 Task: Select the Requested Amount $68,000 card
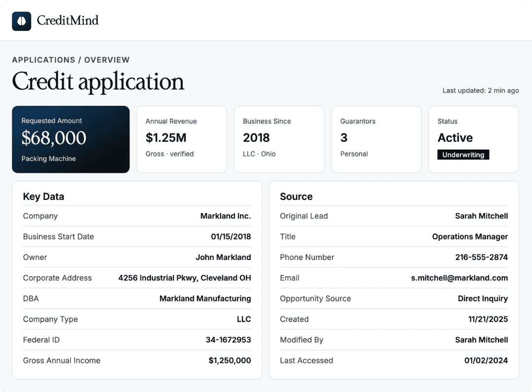[70, 139]
